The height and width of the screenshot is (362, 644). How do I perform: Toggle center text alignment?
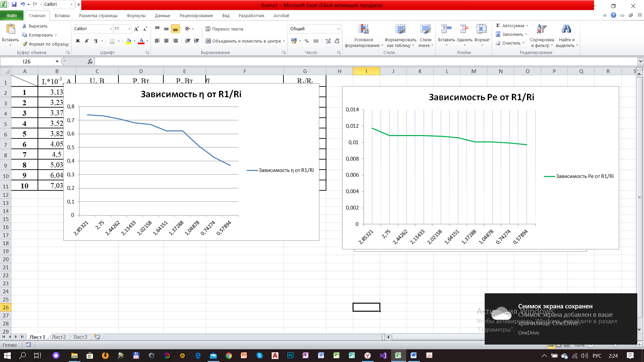click(166, 41)
